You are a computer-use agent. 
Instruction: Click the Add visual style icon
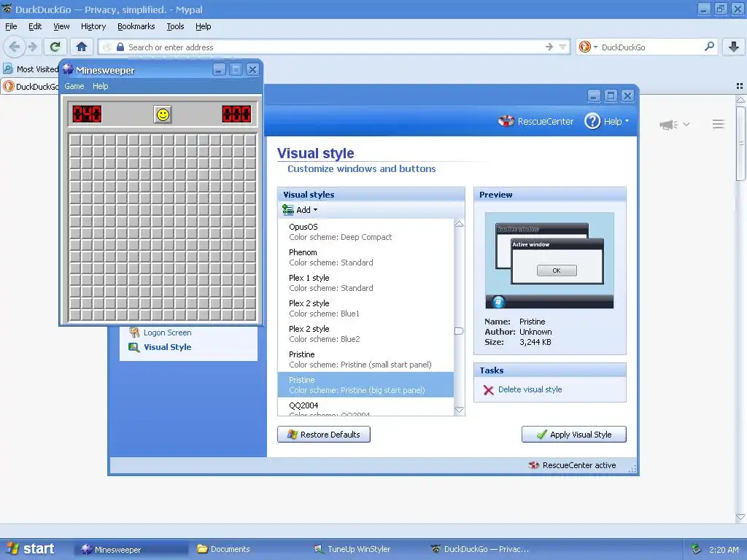287,210
